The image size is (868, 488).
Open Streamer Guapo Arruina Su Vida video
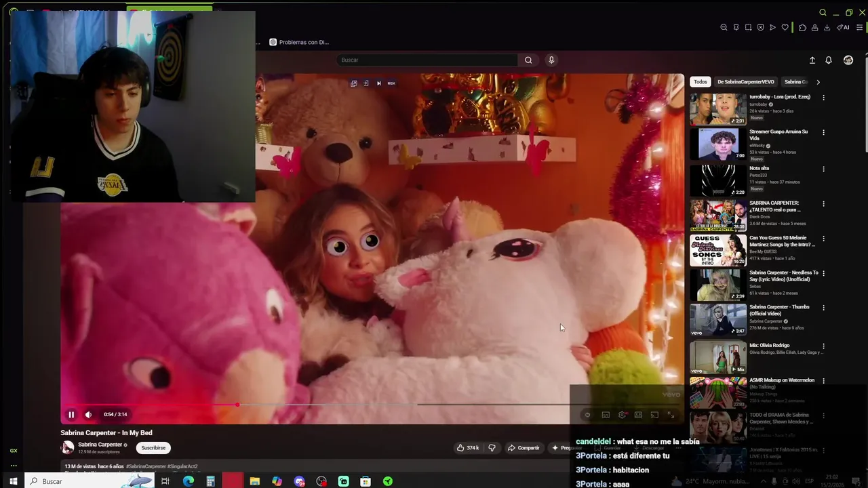[718, 144]
